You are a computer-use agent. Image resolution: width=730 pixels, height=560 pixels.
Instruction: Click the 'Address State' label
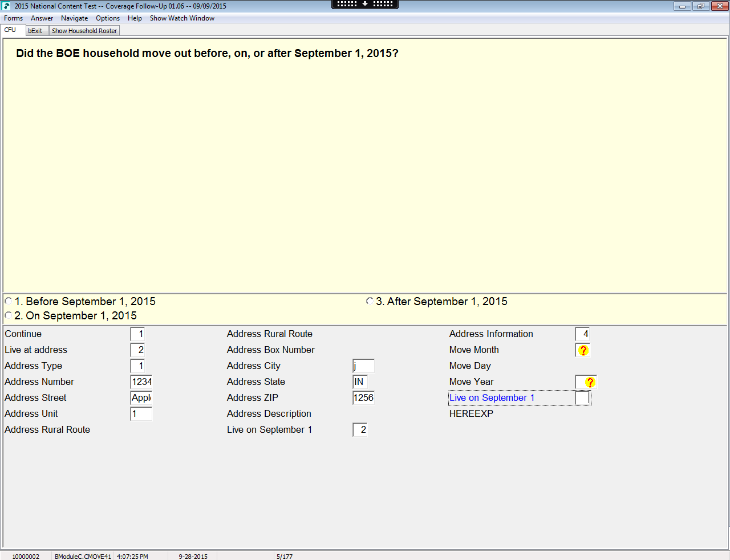coord(256,382)
